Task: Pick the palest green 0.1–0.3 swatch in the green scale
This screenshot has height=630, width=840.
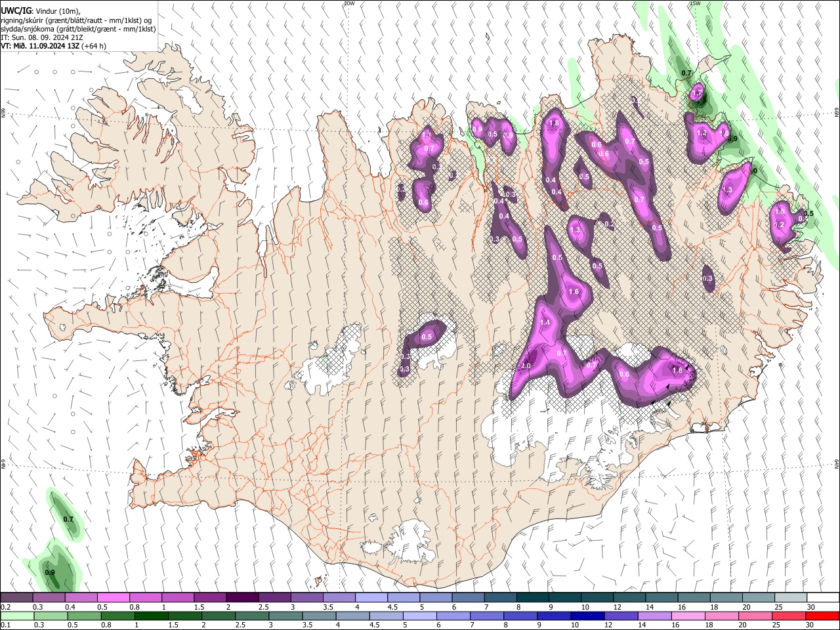Action: click(17, 616)
